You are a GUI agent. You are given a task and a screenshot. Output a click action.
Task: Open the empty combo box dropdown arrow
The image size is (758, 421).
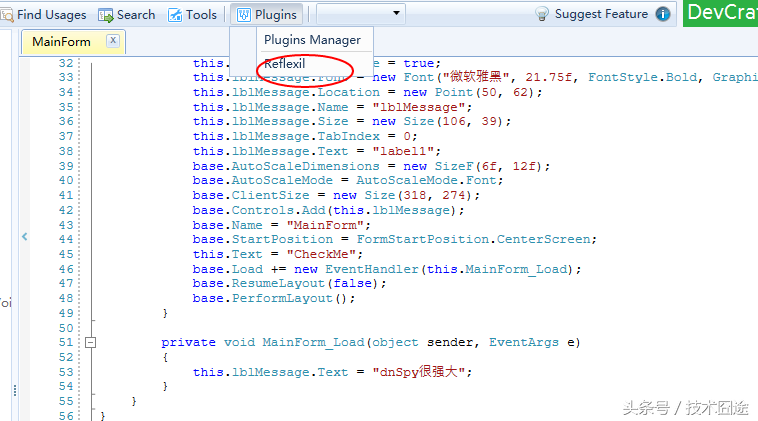(x=396, y=13)
